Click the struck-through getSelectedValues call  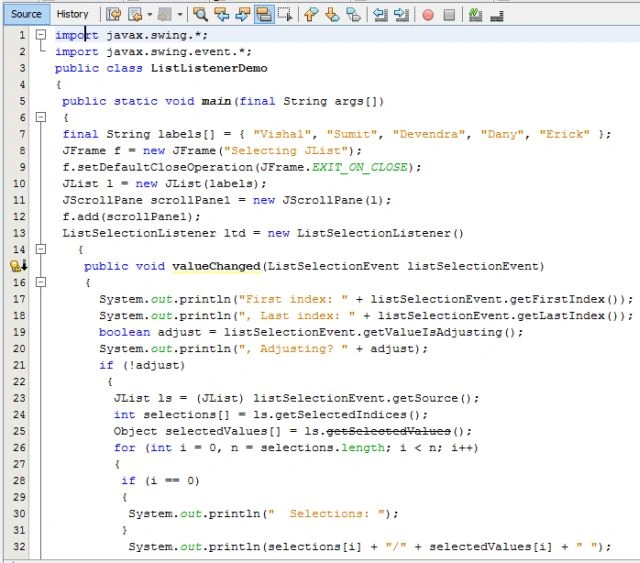point(389,431)
